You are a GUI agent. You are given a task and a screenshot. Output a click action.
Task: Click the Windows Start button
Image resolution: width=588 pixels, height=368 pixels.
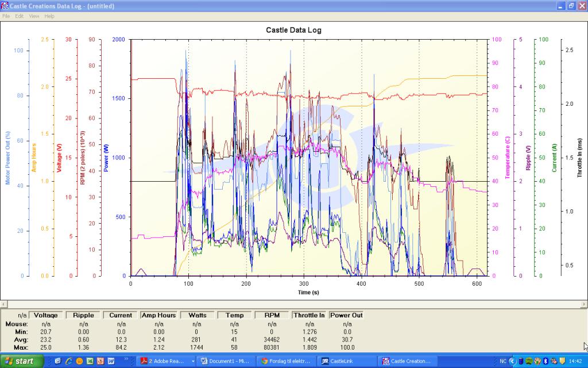click(22, 361)
